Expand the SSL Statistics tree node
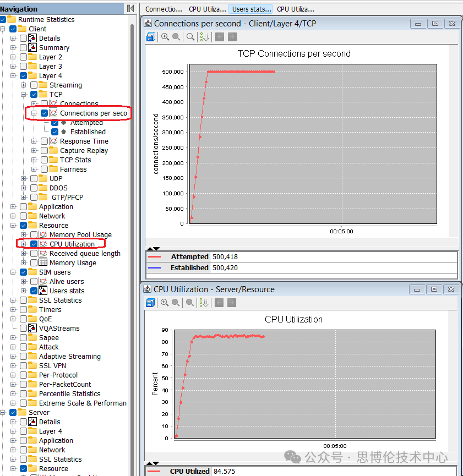Screen dimensions: 463x476 point(13,300)
